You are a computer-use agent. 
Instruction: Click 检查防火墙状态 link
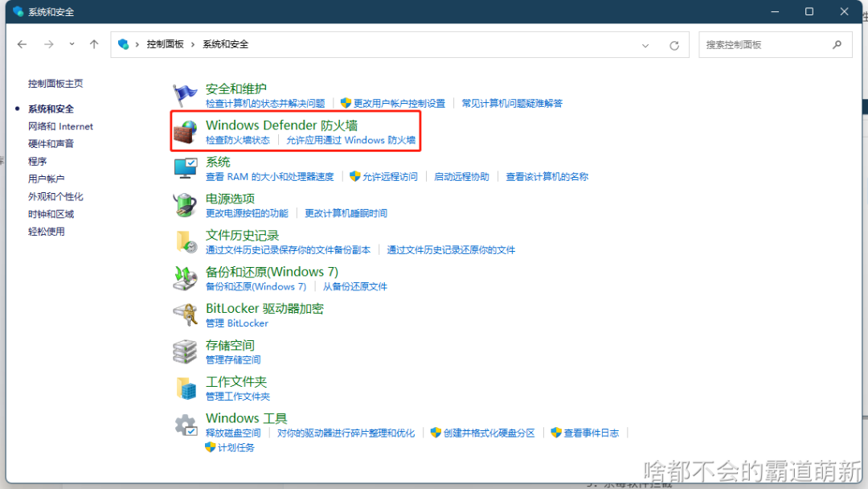point(237,140)
